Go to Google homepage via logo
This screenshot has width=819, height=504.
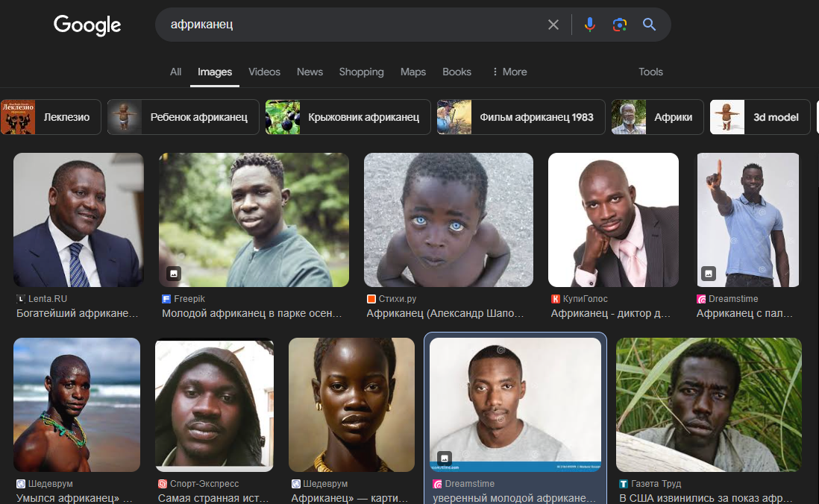[87, 25]
